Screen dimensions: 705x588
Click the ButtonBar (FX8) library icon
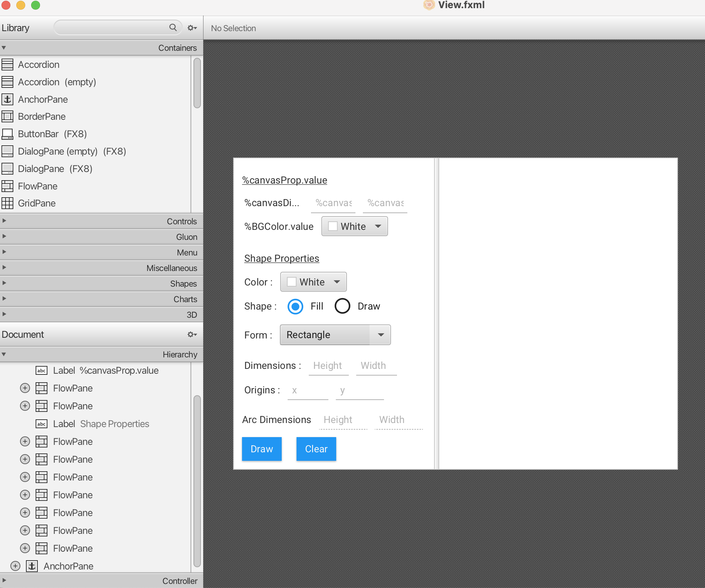pos(7,134)
